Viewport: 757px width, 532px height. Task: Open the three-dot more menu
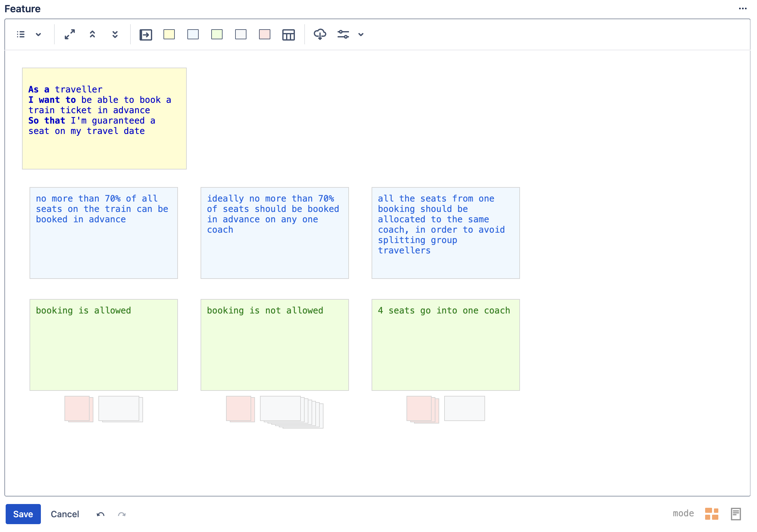(x=743, y=8)
